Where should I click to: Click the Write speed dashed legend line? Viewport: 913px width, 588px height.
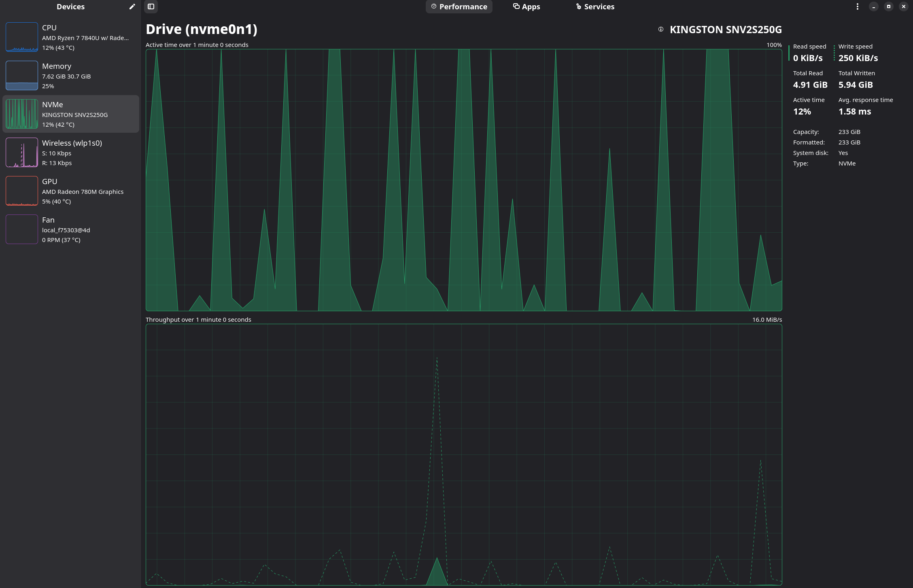(x=834, y=53)
